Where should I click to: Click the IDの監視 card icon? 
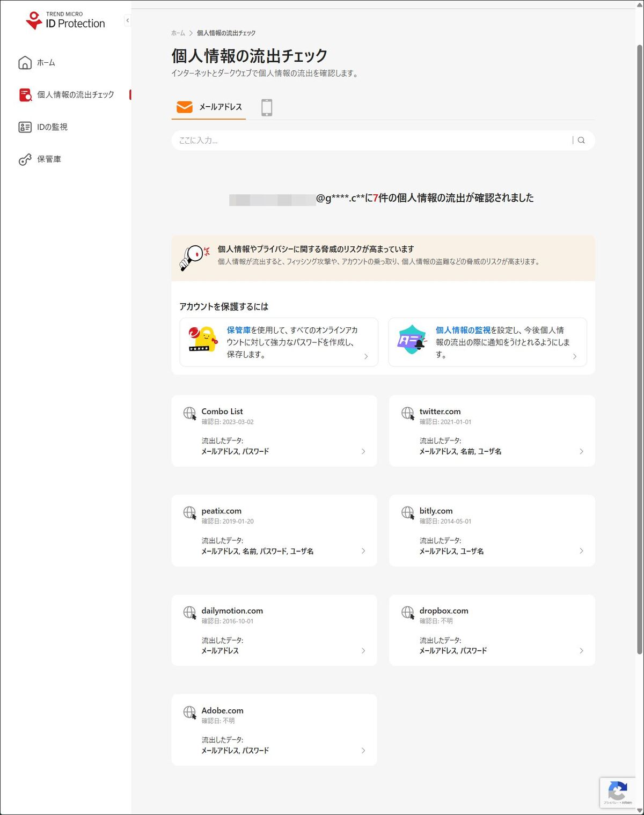tap(25, 127)
